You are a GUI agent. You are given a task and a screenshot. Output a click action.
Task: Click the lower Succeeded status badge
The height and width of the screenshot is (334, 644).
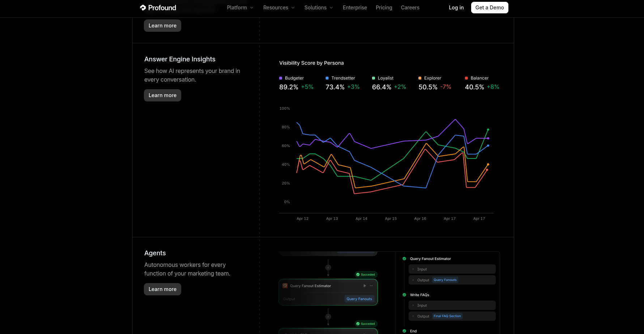(366, 324)
